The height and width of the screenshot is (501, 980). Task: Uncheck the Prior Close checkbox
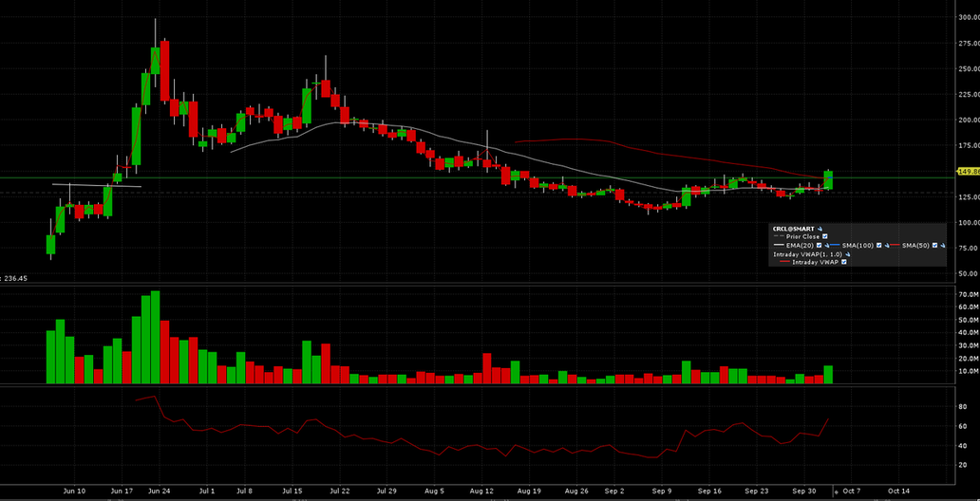coord(824,236)
